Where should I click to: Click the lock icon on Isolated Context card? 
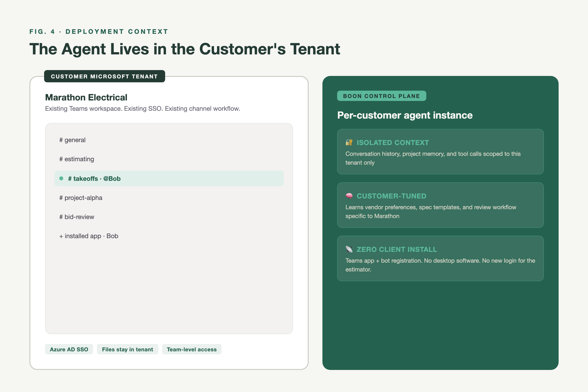(x=349, y=143)
